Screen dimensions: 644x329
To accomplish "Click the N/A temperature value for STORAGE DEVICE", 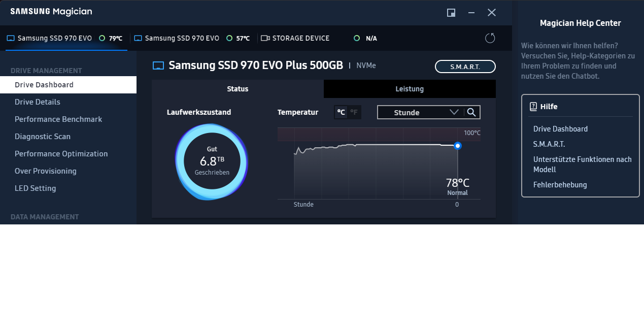I will click(371, 39).
